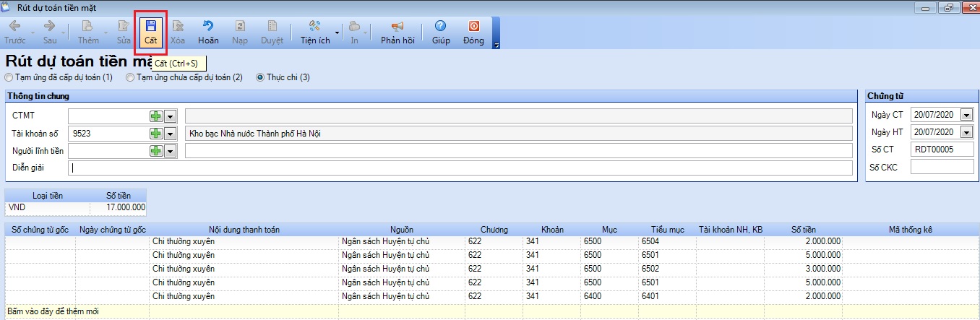Click the Thêm (add) toolbar icon

[x=88, y=26]
